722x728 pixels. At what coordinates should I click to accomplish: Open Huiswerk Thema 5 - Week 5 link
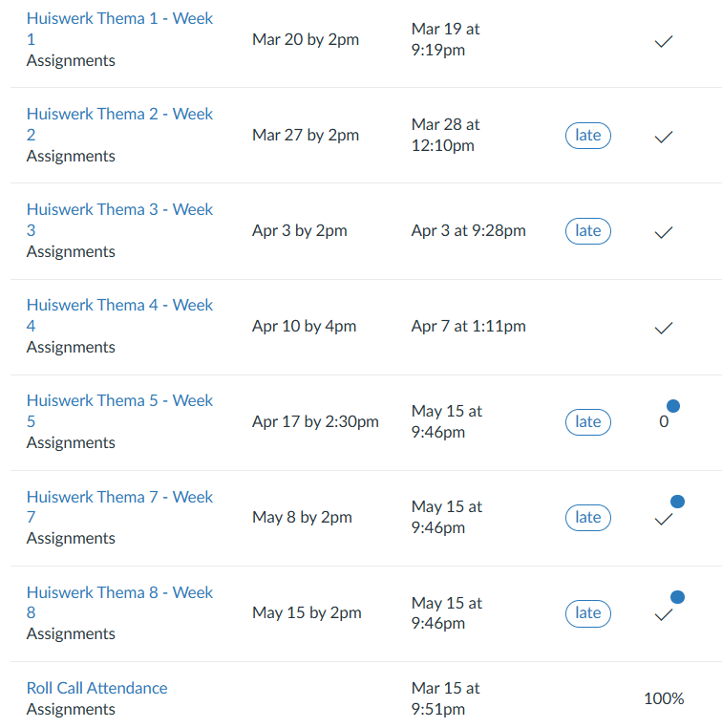(x=119, y=401)
